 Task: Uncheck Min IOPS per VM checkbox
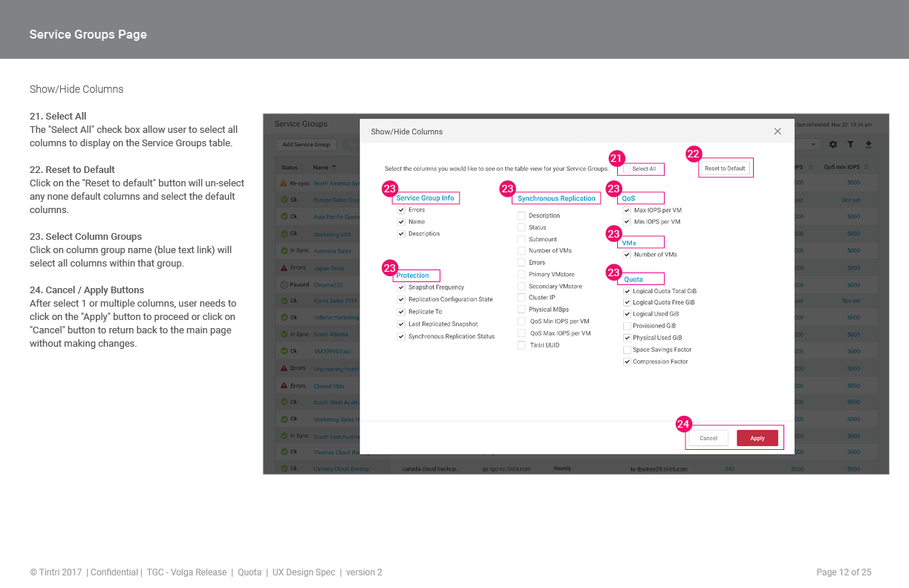627,221
